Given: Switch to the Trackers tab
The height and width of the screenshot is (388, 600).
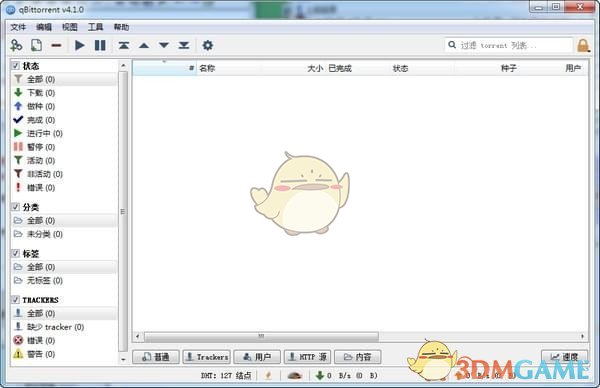Looking at the screenshot, I should [207, 357].
